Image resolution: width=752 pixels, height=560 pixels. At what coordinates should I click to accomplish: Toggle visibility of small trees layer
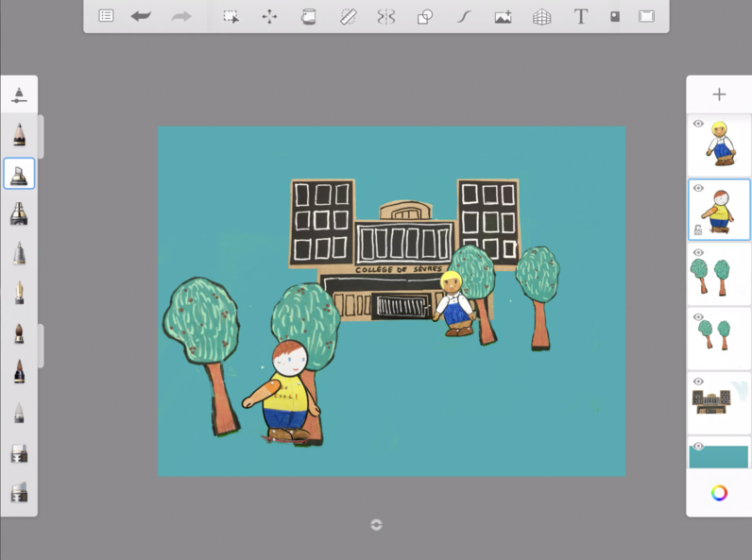click(698, 317)
